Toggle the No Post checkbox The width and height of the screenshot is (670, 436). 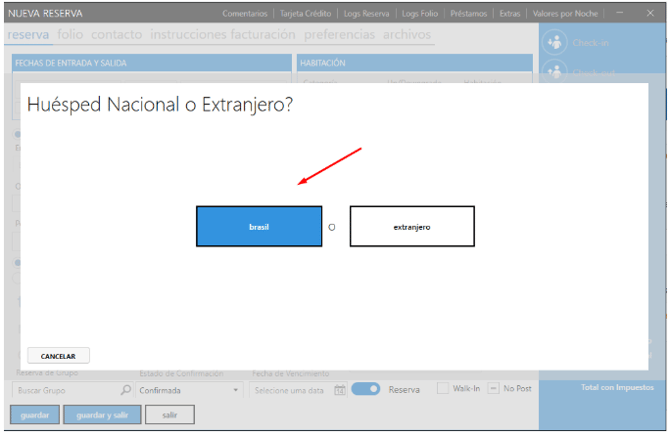[493, 389]
